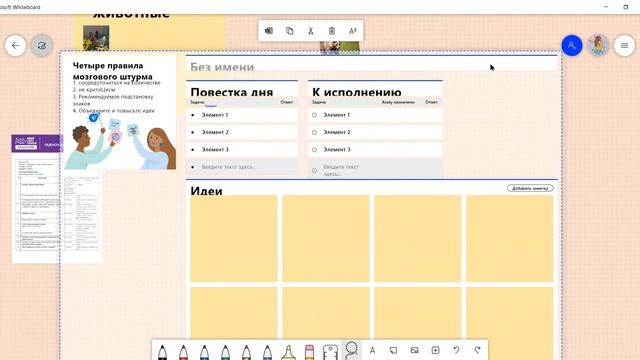The image size is (640, 360).
Task: Click Добавить заметку button
Action: 530,188
